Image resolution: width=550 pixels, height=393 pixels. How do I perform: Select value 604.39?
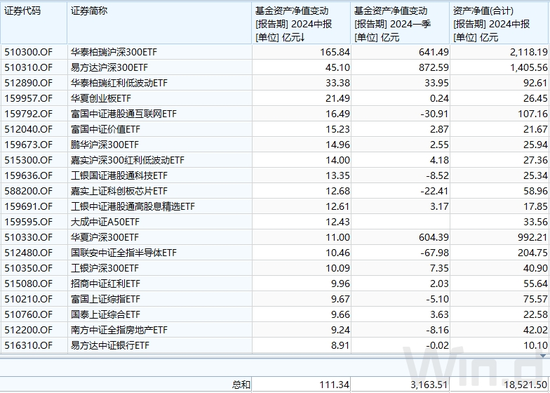click(434, 238)
